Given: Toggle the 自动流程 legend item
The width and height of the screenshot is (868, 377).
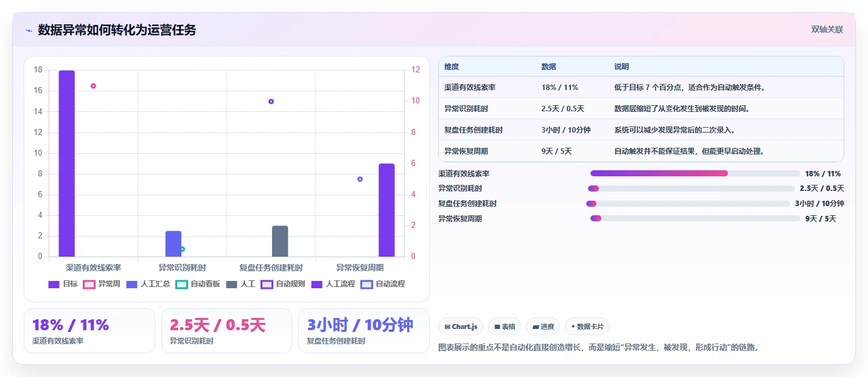Looking at the screenshot, I should (x=383, y=284).
